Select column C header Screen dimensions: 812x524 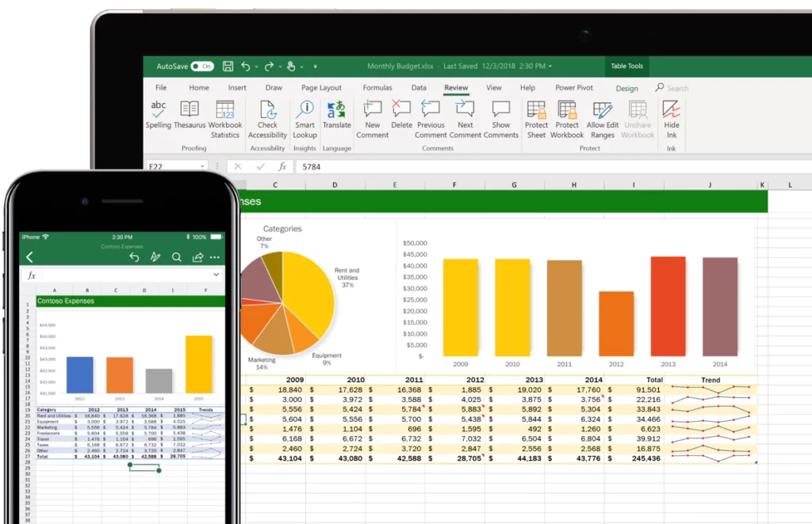275,185
